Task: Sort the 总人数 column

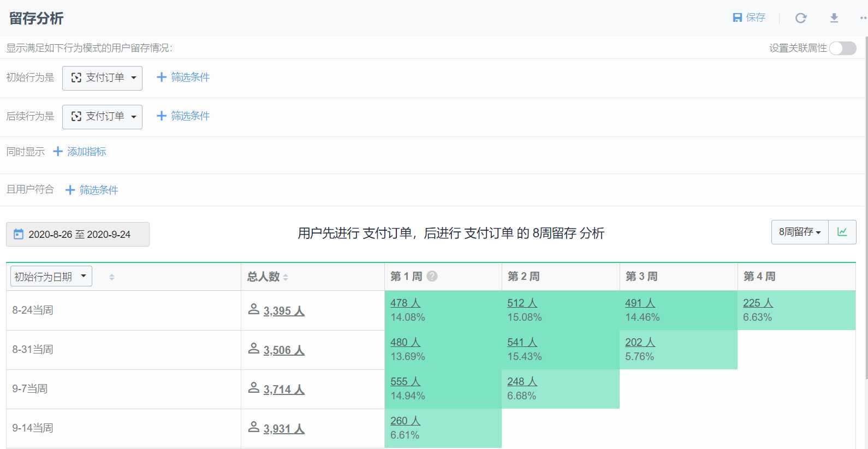Action: [286, 277]
